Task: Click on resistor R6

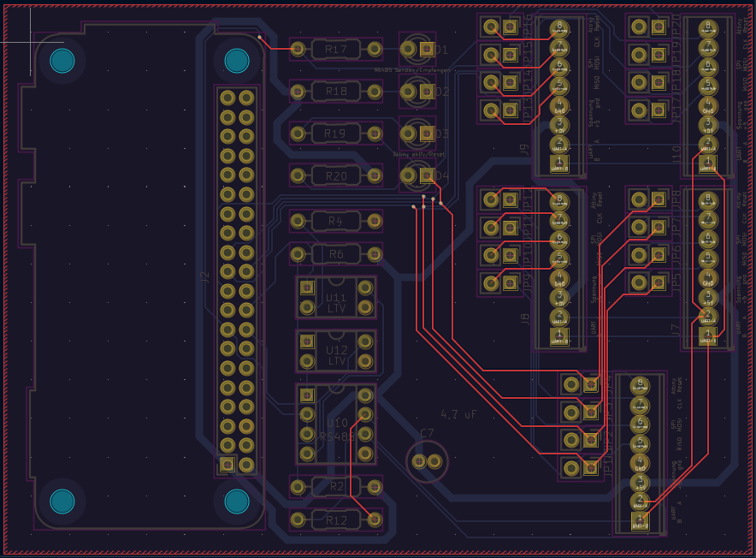Action: (x=335, y=254)
